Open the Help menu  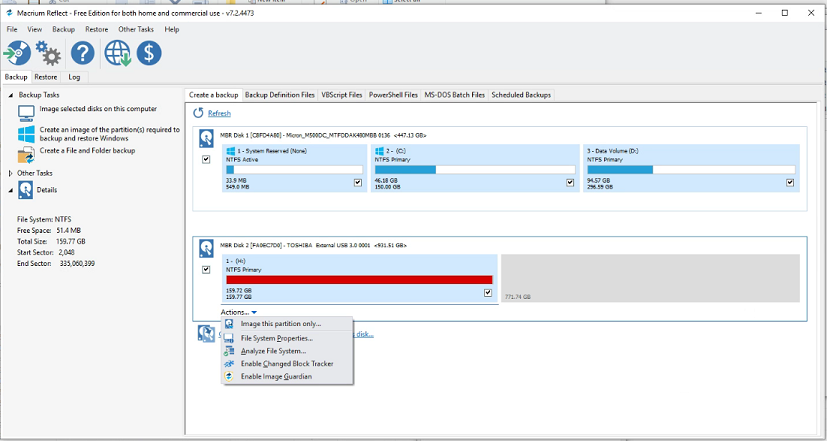pos(172,30)
